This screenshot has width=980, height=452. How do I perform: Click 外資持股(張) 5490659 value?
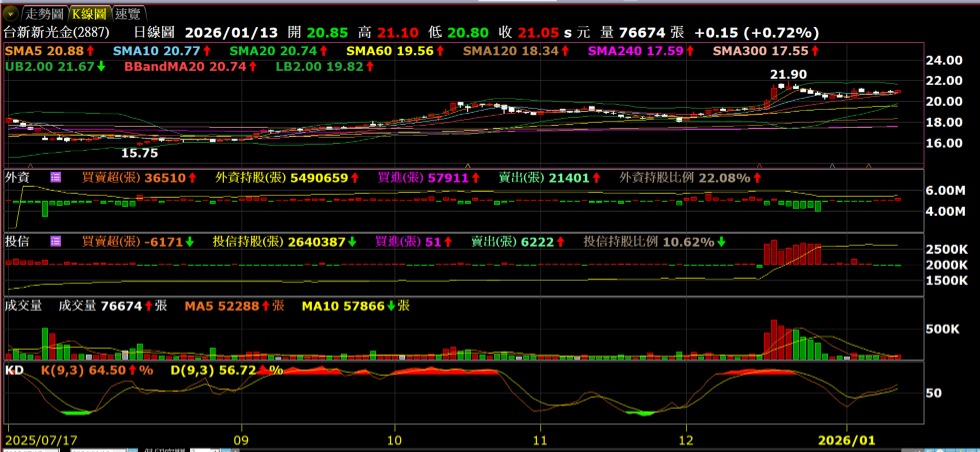coord(286,178)
